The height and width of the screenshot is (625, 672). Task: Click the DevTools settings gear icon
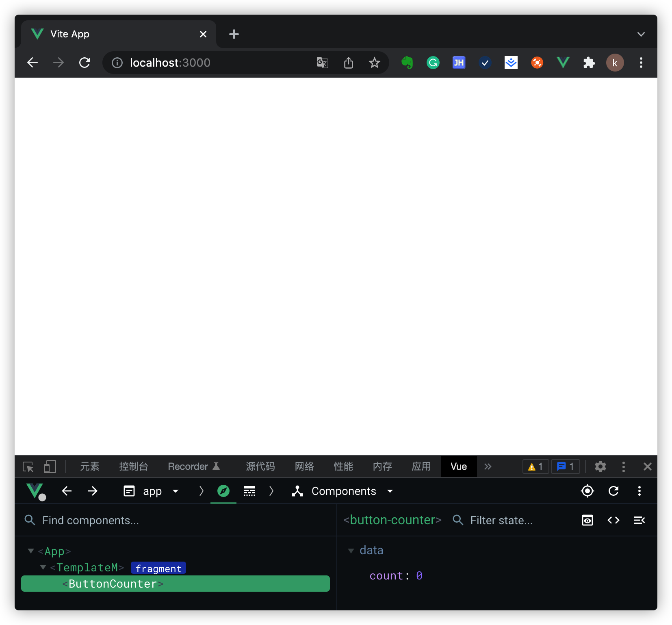(600, 467)
